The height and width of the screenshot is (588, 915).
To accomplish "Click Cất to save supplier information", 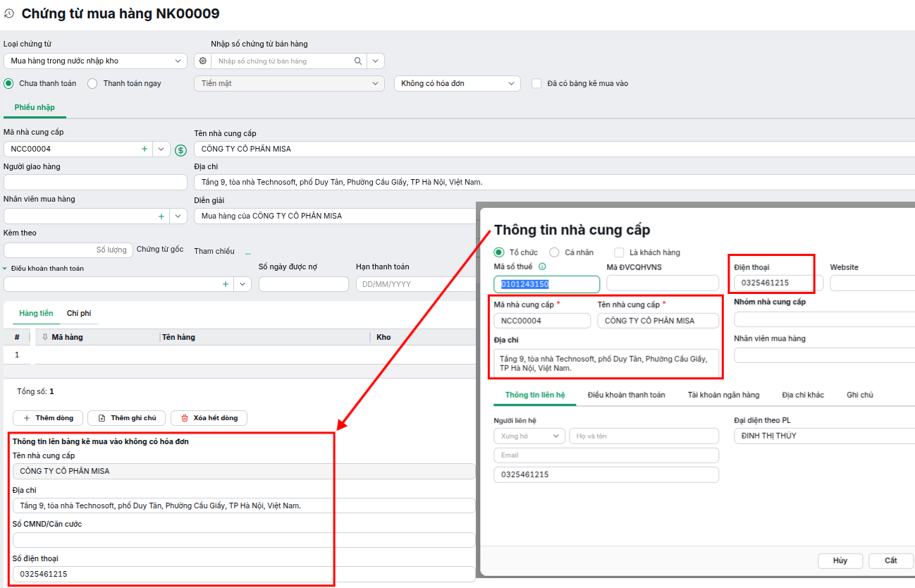I will 891,561.
